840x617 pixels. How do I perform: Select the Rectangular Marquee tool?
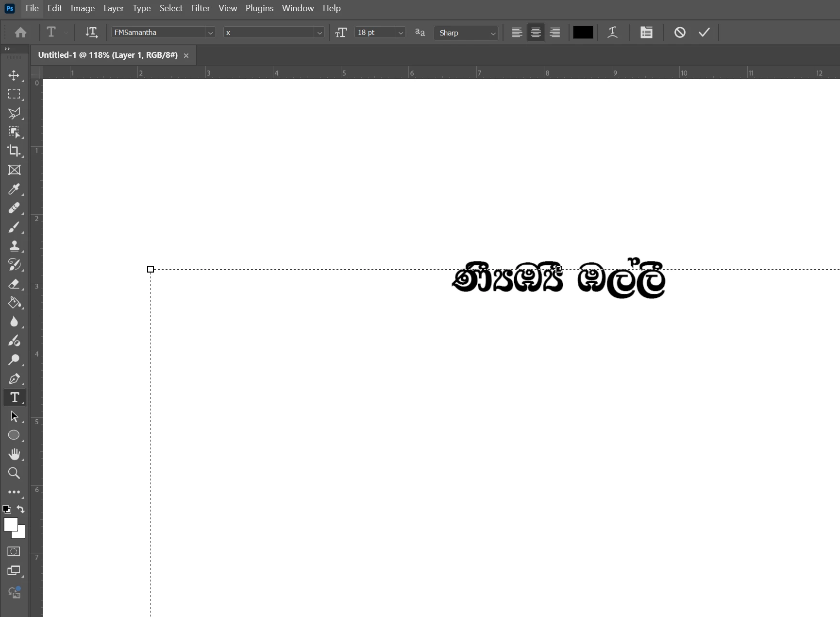(x=14, y=94)
